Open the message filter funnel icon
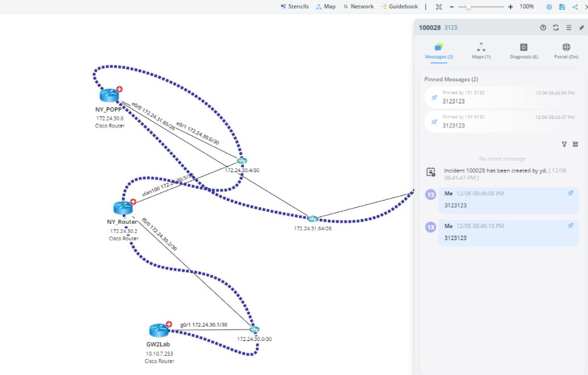Viewport: 588px width, 375px height. pyautogui.click(x=564, y=144)
